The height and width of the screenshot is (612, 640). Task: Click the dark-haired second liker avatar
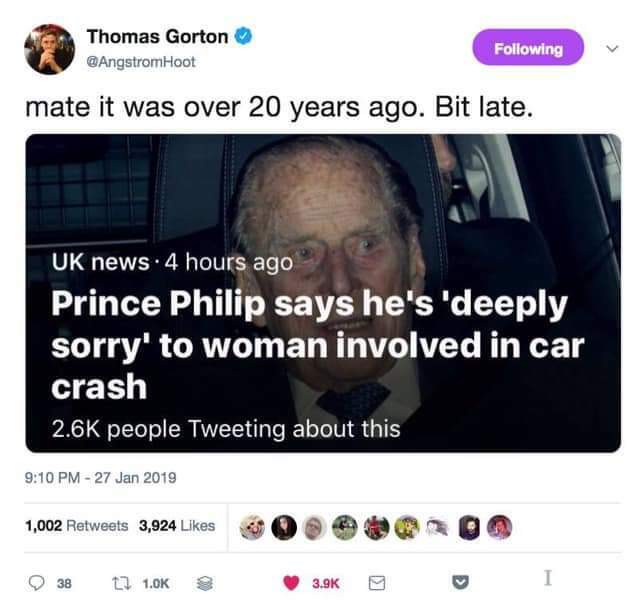pos(284,527)
